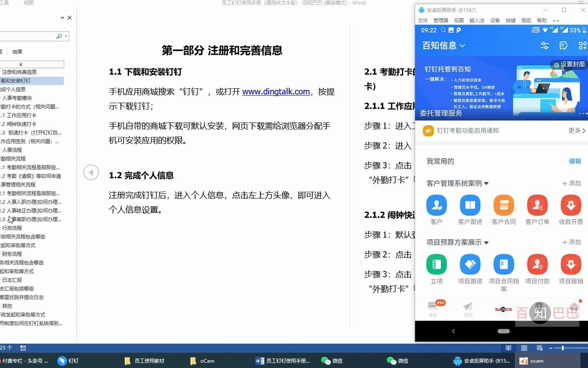Open navigation pane options dropdown arrow
This screenshot has height=368, width=588.
point(62,18)
